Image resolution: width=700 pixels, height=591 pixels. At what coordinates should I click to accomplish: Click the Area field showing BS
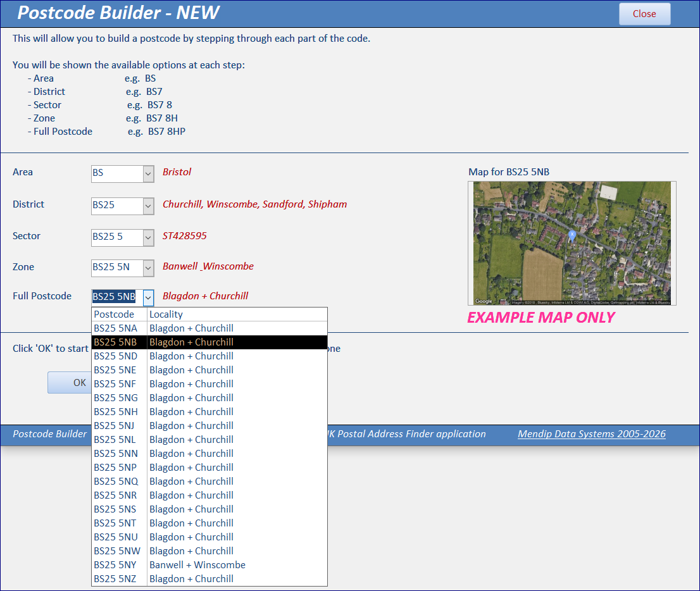point(118,173)
